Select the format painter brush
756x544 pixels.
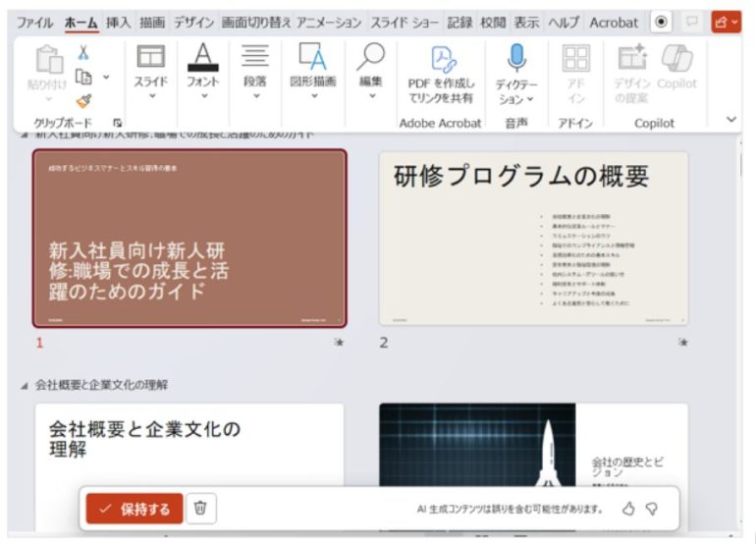pyautogui.click(x=83, y=101)
